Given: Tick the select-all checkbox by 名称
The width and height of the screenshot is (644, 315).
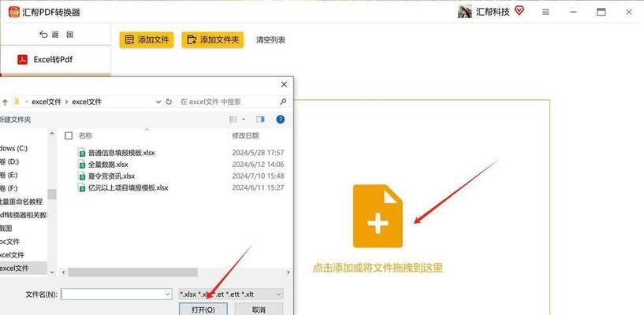Looking at the screenshot, I should coord(69,135).
